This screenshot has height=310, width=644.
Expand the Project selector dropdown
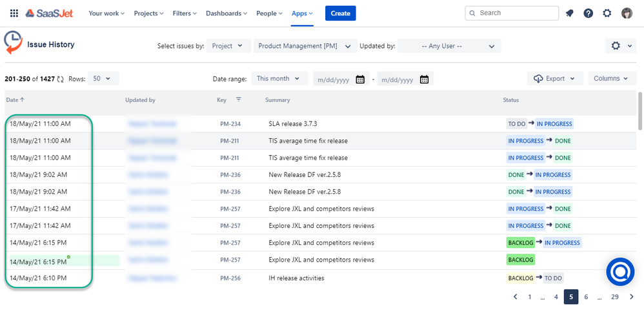(229, 46)
